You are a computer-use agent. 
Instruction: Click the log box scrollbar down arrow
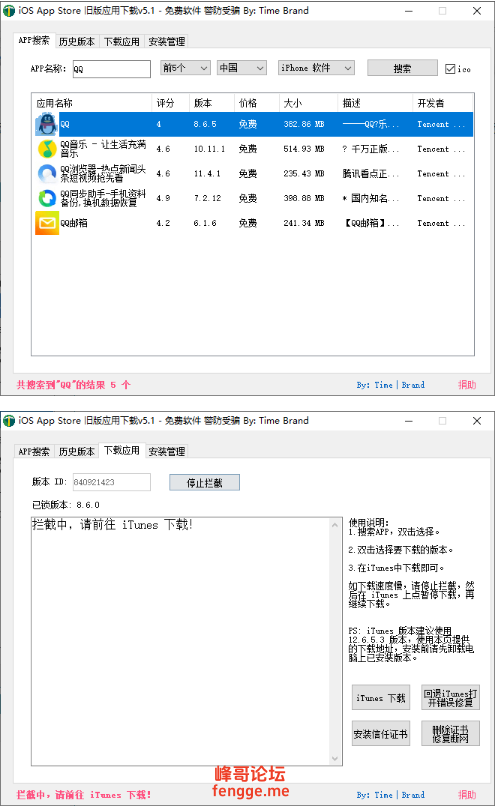(x=335, y=759)
